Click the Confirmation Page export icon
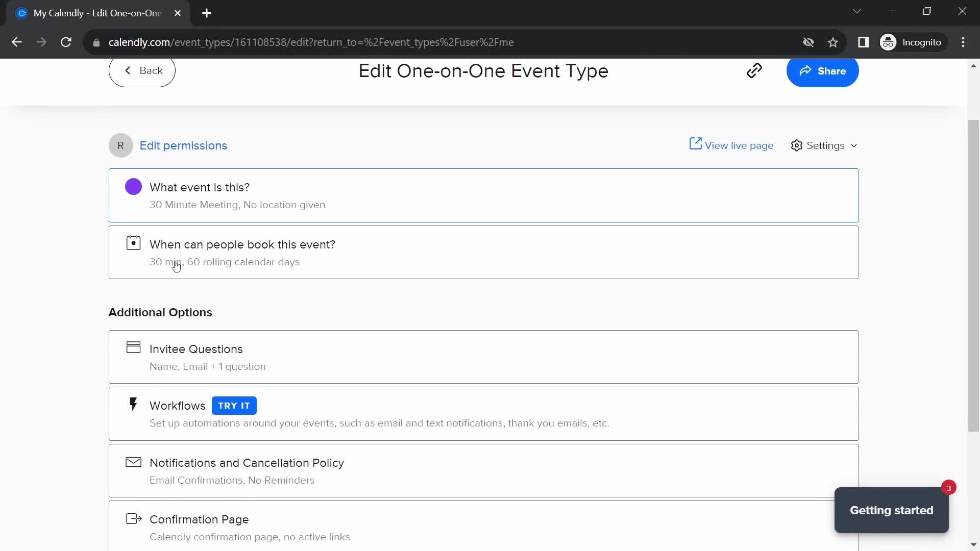980x551 pixels. point(133,518)
